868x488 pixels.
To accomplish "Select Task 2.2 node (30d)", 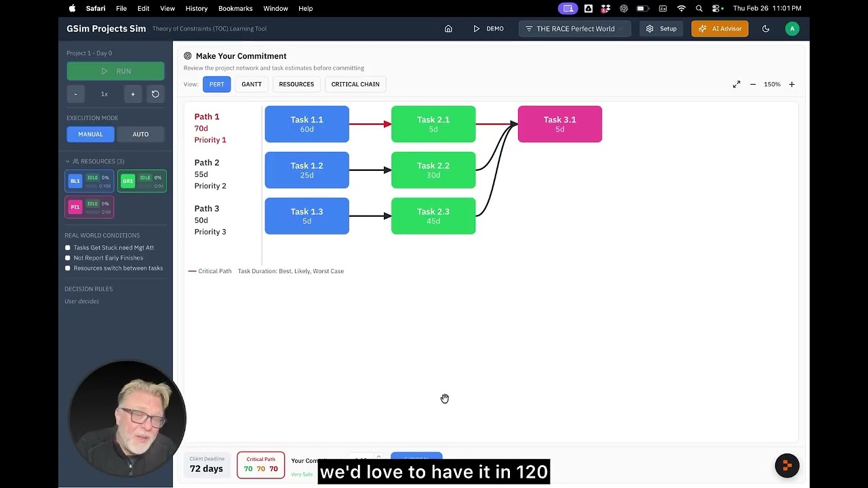I will [433, 170].
